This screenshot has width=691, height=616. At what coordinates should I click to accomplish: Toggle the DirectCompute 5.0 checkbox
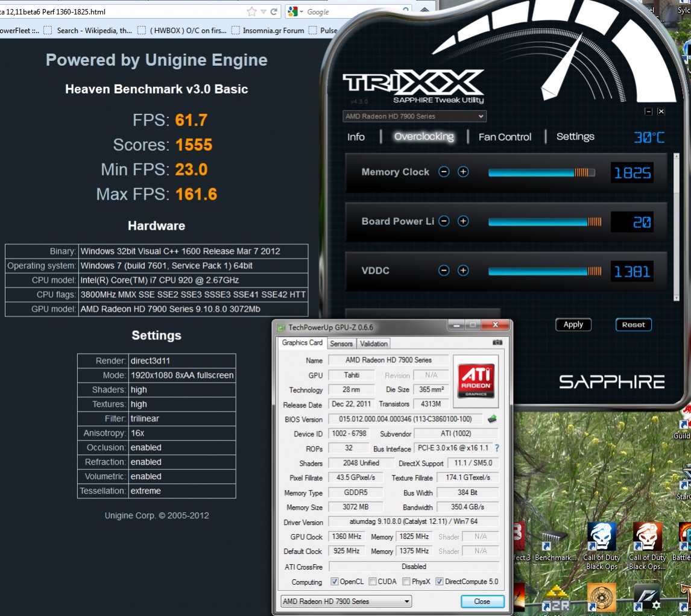click(x=440, y=582)
